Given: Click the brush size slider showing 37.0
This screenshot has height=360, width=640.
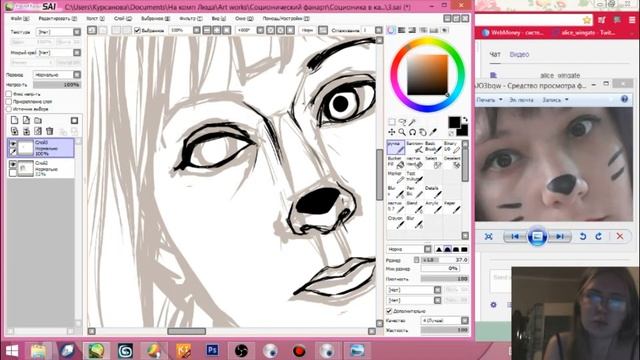Looking at the screenshot, I should (444, 260).
